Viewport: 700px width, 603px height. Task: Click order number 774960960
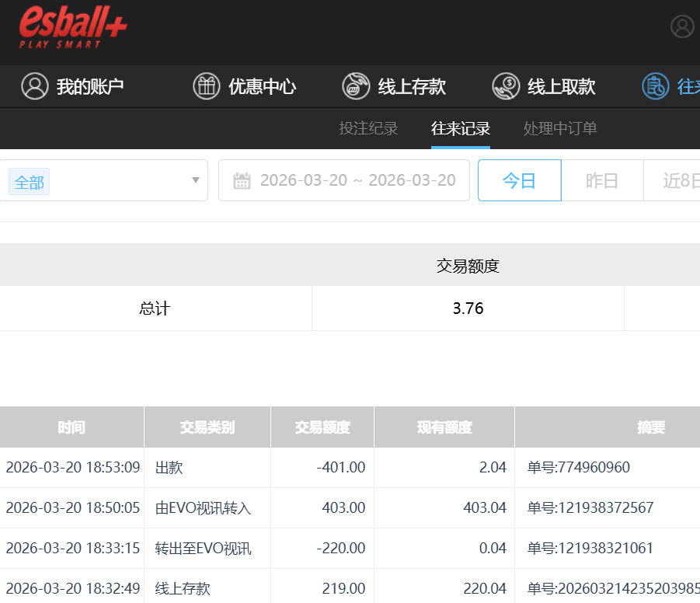click(x=579, y=468)
